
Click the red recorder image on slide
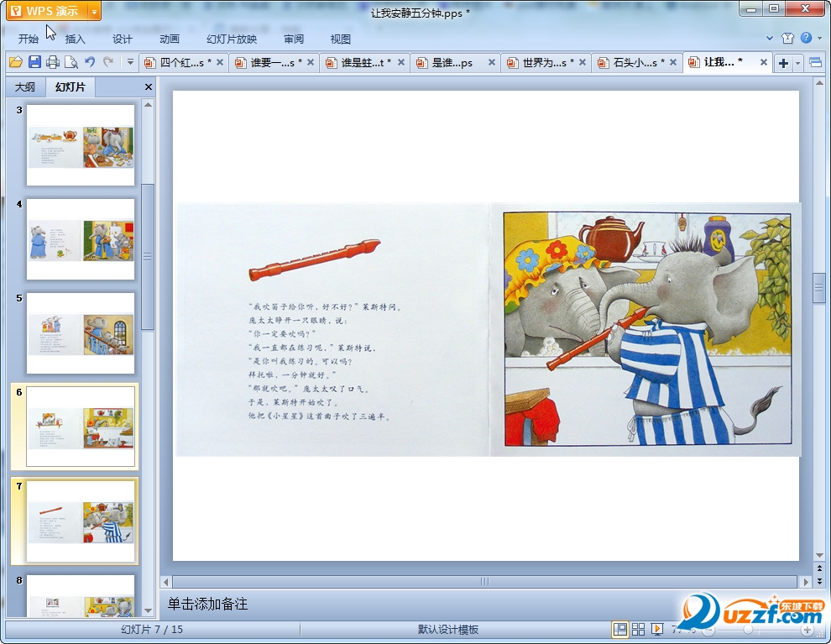tap(315, 259)
